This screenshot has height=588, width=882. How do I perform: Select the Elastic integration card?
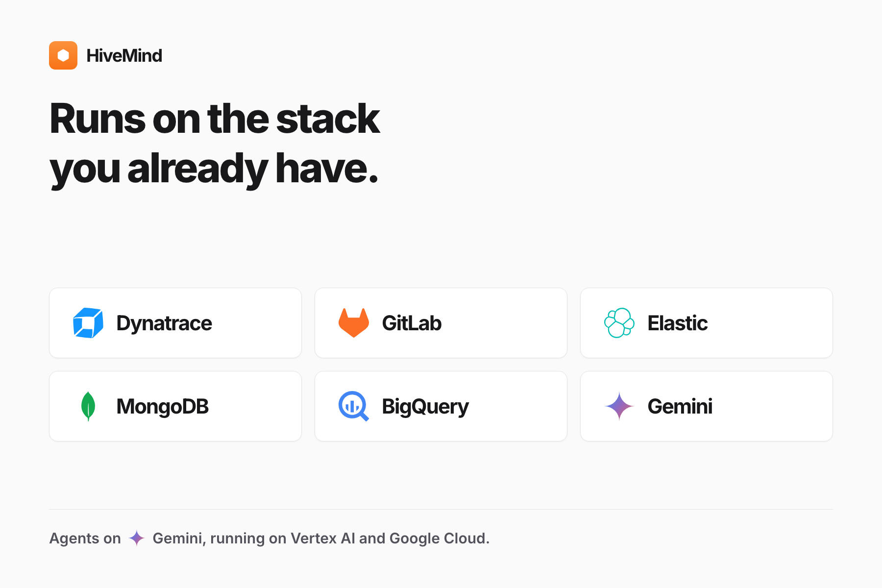point(707,323)
